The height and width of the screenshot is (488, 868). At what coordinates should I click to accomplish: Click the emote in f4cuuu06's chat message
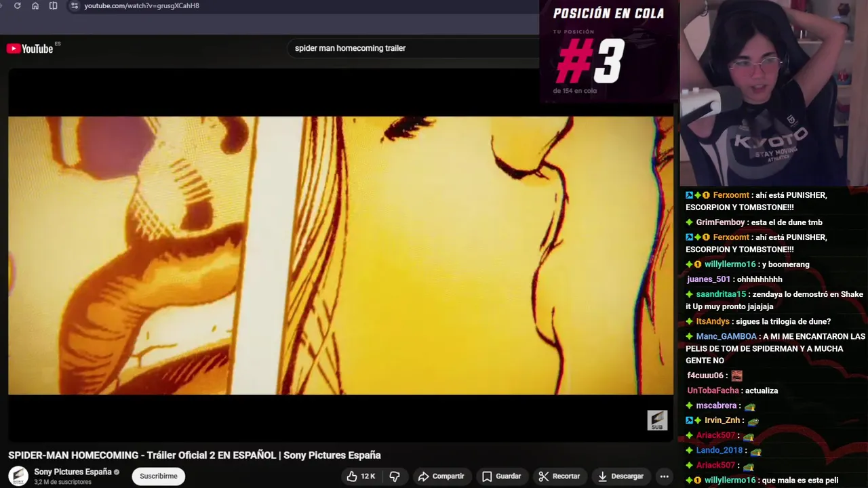click(x=736, y=375)
